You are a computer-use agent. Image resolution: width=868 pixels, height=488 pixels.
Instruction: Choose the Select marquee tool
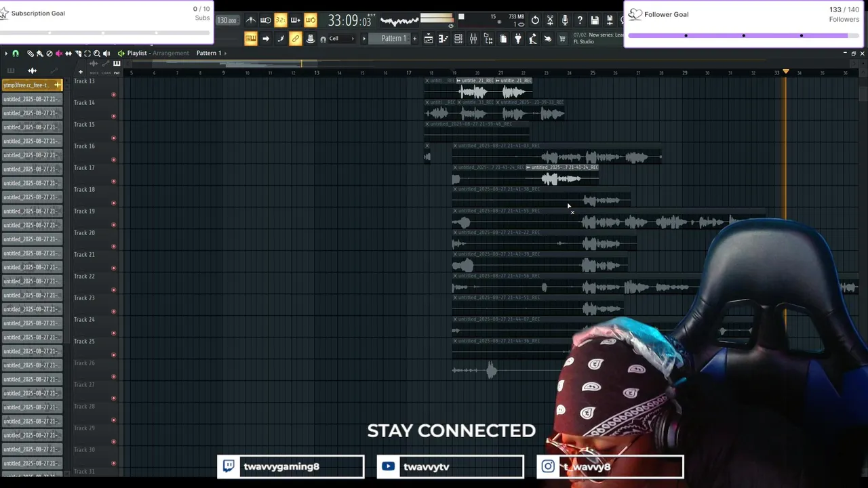[x=87, y=53]
